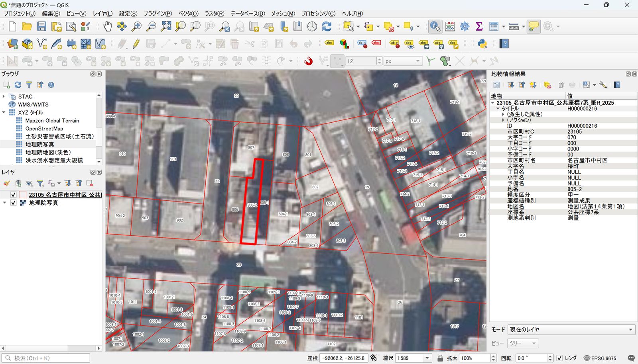Click the Open Project folder icon
Viewport: 638px width, 364px height.
pos(27,27)
